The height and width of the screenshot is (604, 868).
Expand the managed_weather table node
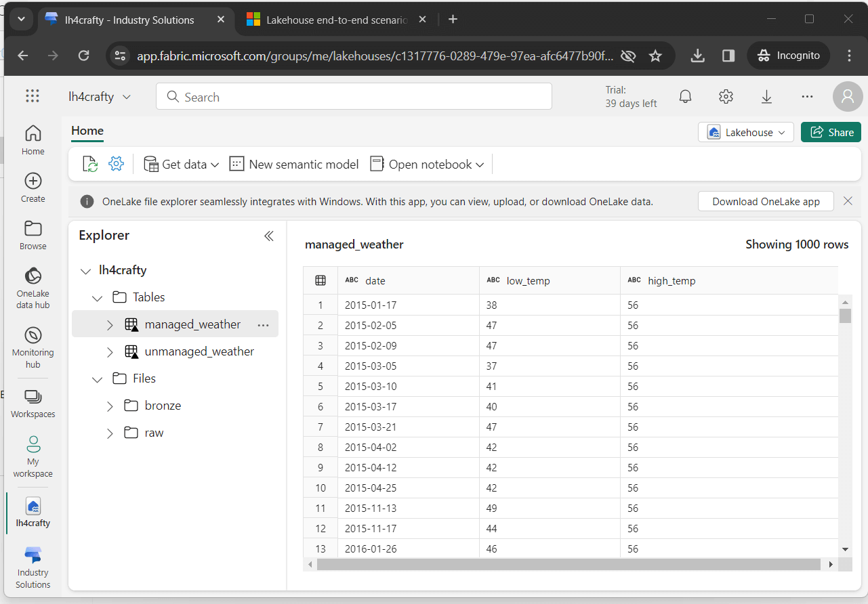coord(110,325)
